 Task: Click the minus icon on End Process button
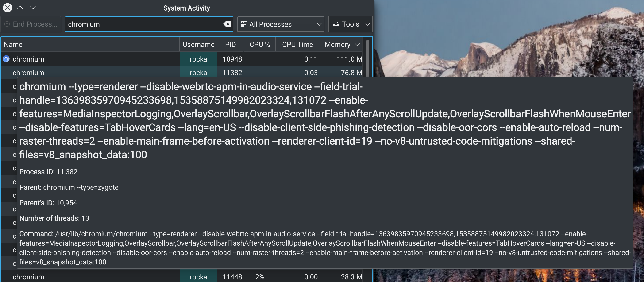[x=7, y=24]
